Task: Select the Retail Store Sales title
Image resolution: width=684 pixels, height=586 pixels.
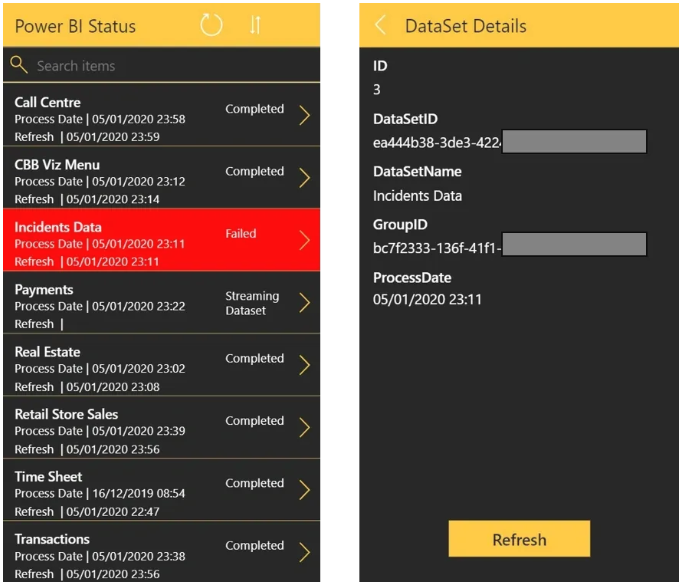Action: click(66, 415)
